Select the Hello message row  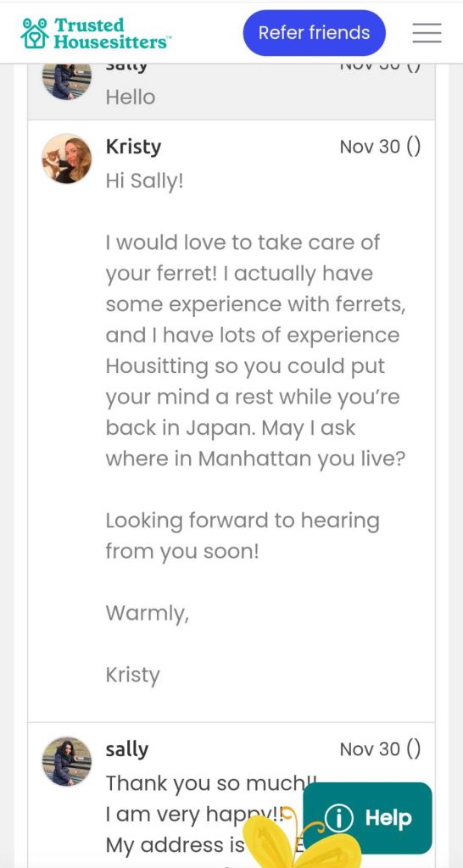pyautogui.click(x=231, y=92)
